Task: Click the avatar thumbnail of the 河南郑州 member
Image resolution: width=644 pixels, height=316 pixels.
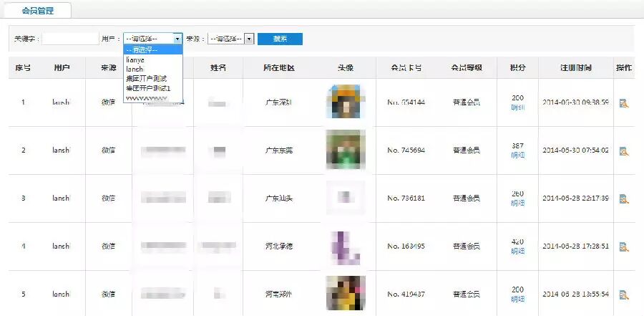Action: pos(346,293)
